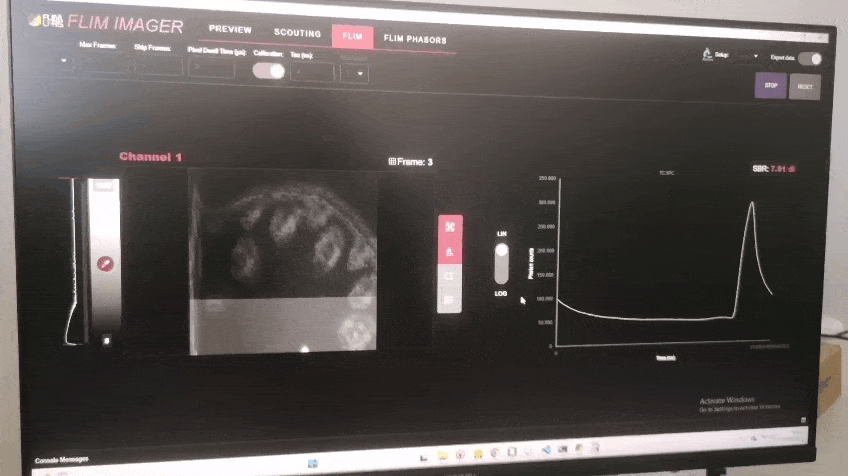The width and height of the screenshot is (848, 476).
Task: Open the dropdown next to the Tau field
Action: [359, 73]
